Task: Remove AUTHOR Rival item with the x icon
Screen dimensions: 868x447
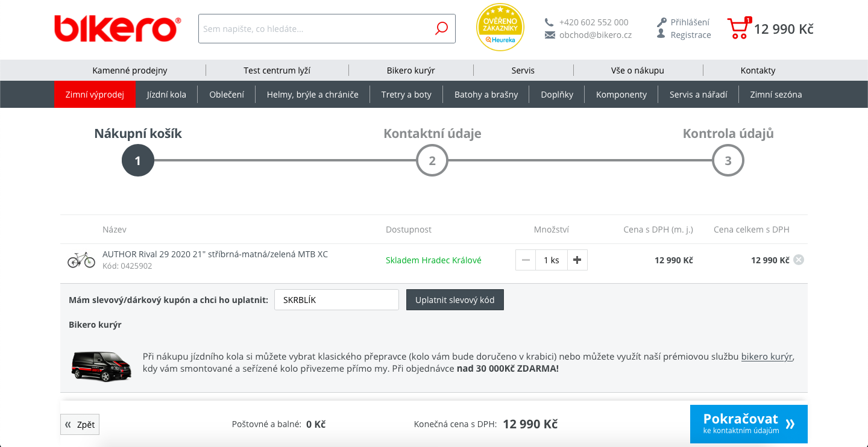Action: tap(799, 260)
